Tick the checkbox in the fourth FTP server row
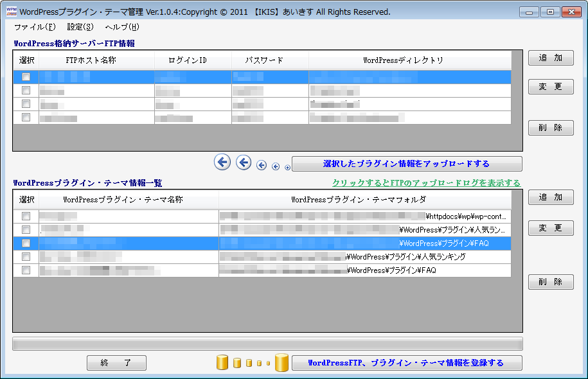The width and height of the screenshot is (588, 379). 26,118
